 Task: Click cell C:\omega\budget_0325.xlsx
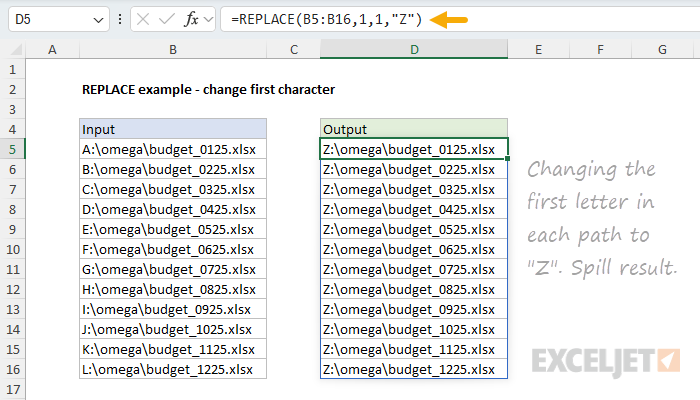[x=173, y=189]
